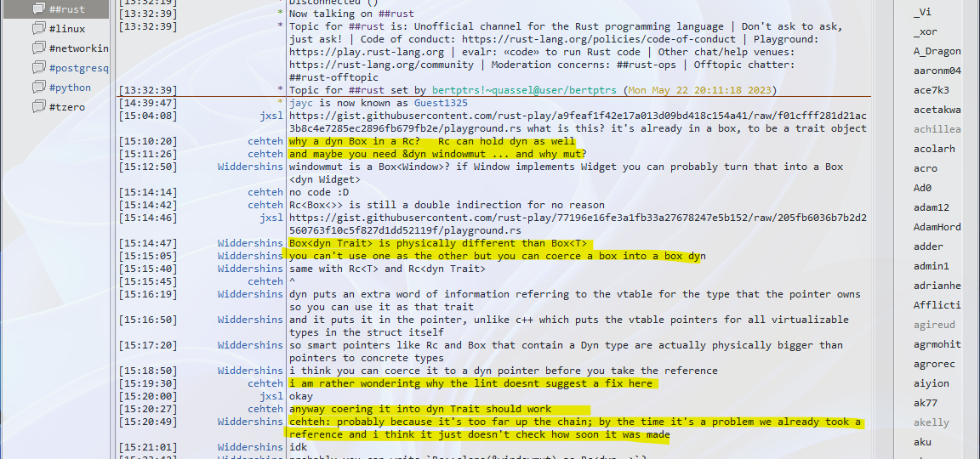
Task: Click message "same with Rc<T> and Rc<dyn Trait>"
Action: [387, 269]
